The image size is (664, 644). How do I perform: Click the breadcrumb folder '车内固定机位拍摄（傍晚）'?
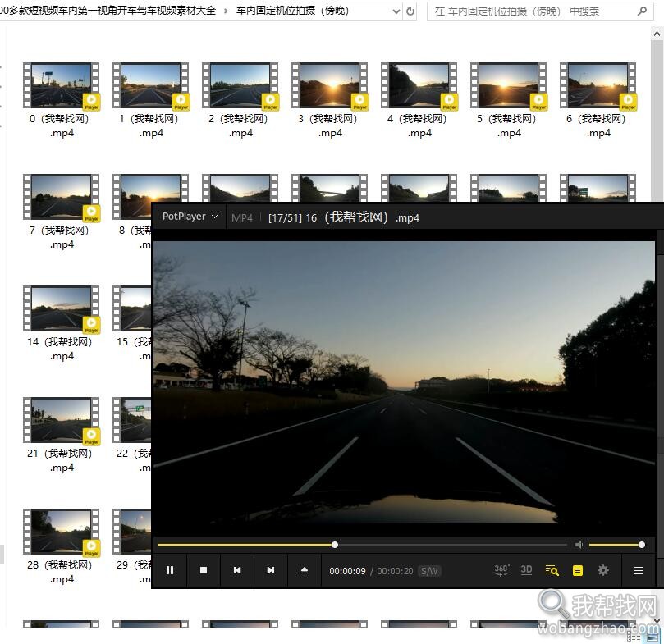click(x=293, y=11)
